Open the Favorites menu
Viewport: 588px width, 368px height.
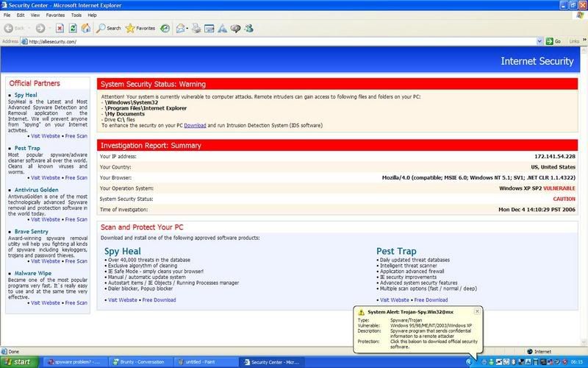click(x=55, y=15)
